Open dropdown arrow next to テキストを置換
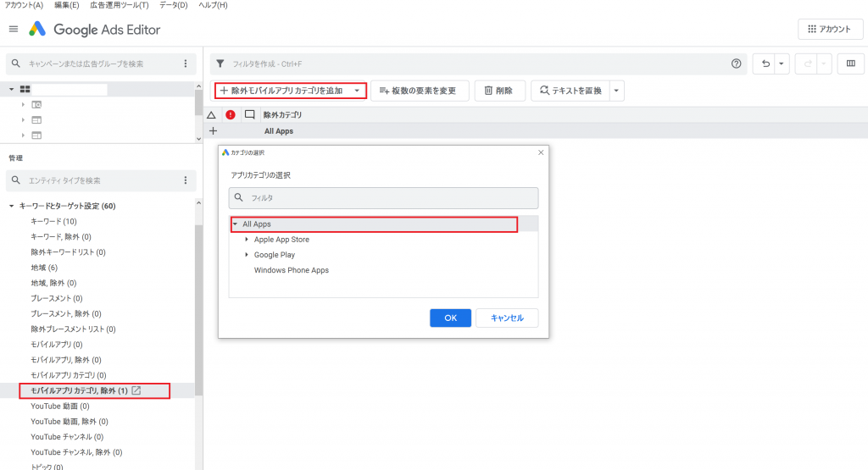This screenshot has height=470, width=868. pyautogui.click(x=616, y=91)
